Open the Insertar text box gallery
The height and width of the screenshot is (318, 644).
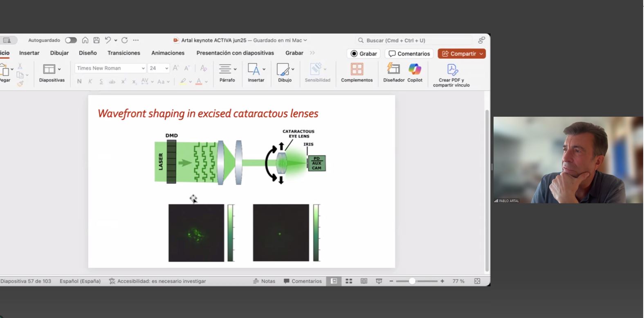[x=256, y=73]
